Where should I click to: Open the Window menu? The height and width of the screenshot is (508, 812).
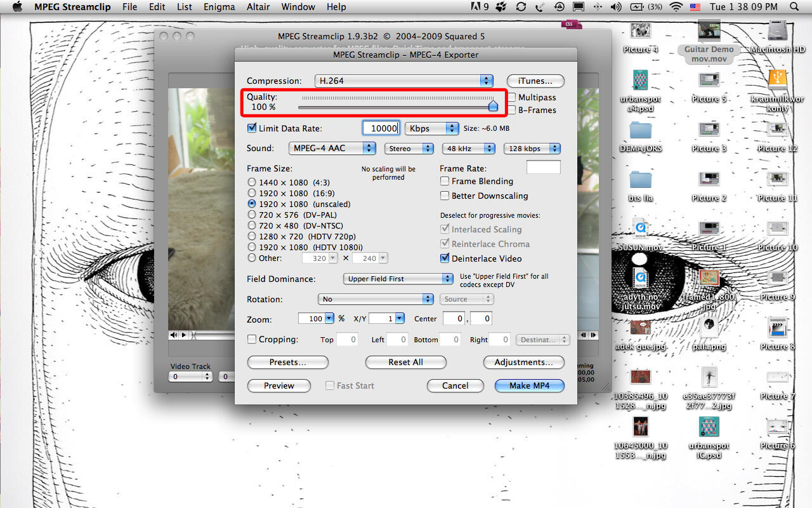(x=298, y=7)
